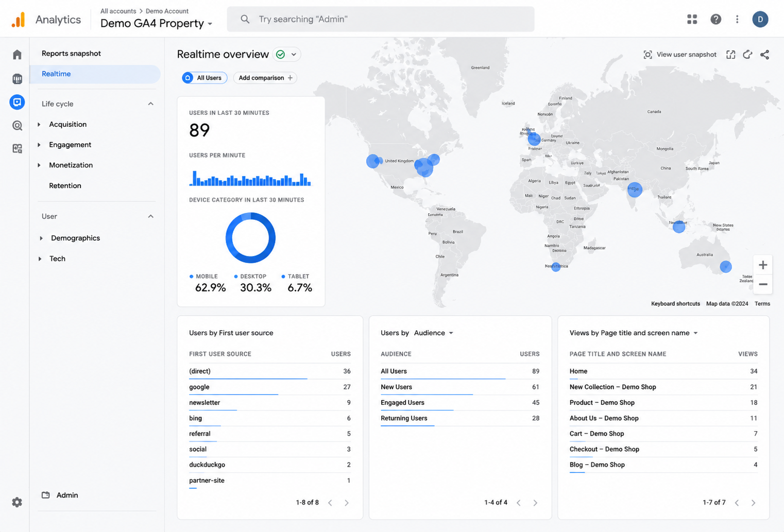This screenshot has width=784, height=532.
Task: Select Checkout – Demo Shop row
Action: (663, 449)
